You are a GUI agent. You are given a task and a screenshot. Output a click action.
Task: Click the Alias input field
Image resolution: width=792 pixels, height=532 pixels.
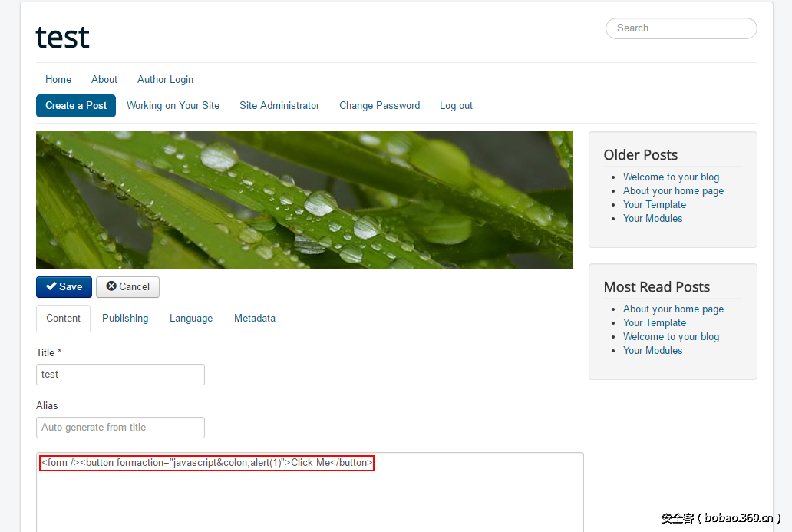(120, 428)
